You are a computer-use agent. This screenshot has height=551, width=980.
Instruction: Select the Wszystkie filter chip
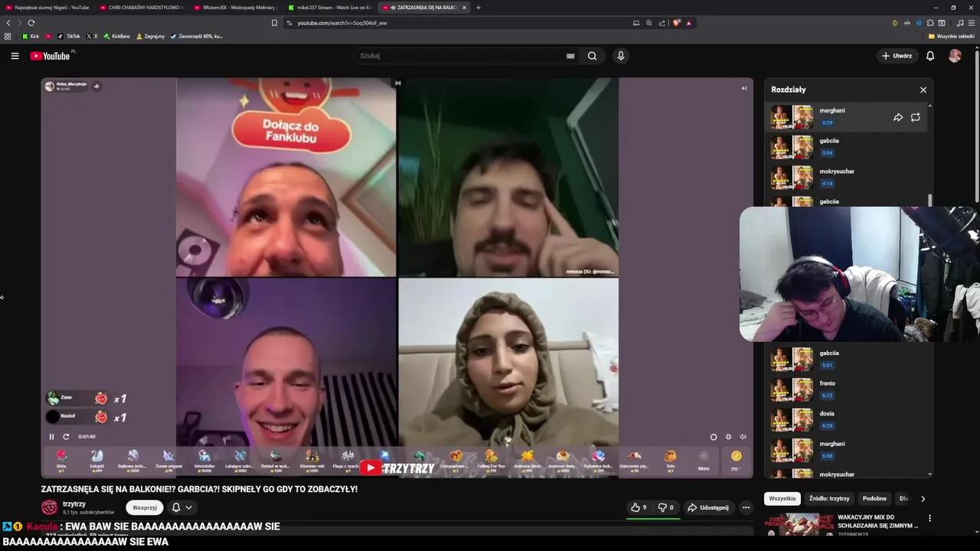782,499
